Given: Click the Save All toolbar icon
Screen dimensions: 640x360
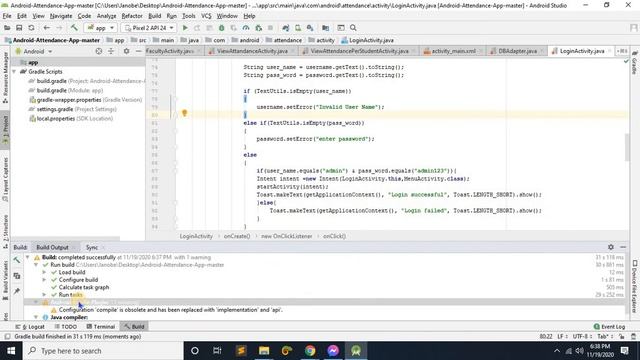Looking at the screenshot, I should [19, 28].
